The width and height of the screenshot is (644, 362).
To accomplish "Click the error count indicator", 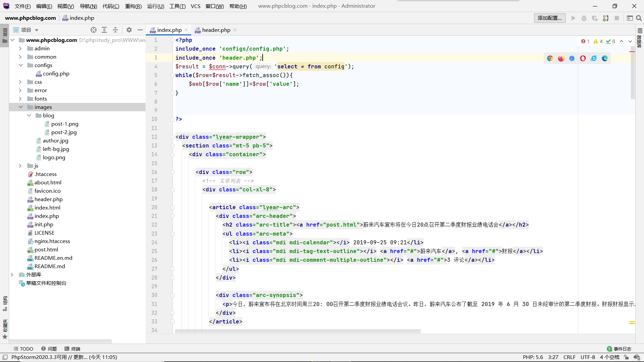I will click(585, 41).
